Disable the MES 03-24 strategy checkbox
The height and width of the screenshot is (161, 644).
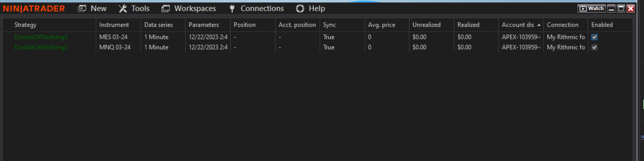(594, 37)
